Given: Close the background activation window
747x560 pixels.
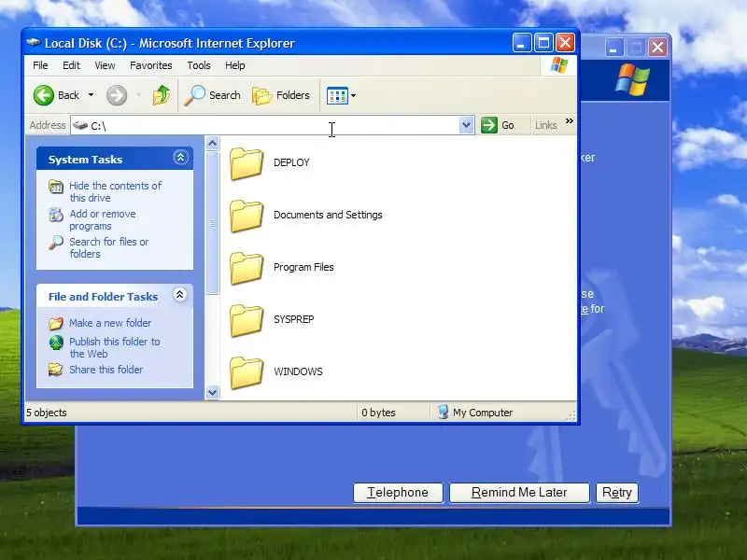Looking at the screenshot, I should tap(657, 48).
